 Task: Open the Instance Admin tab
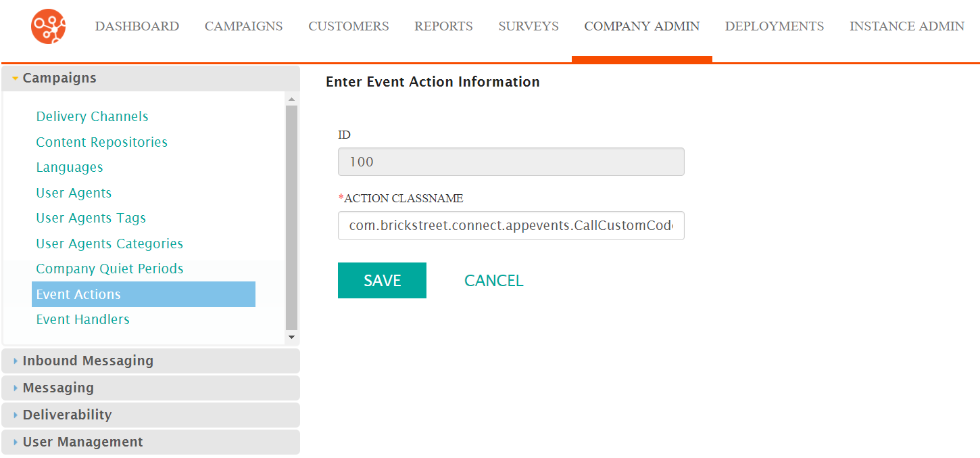pos(907,26)
